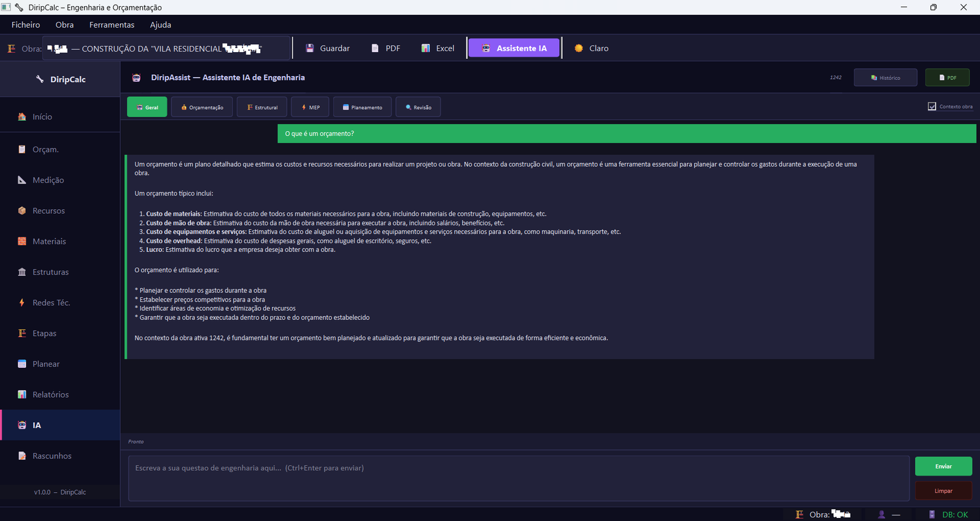The width and height of the screenshot is (980, 521).
Task: Open the Planear calendar icon
Action: (22, 364)
